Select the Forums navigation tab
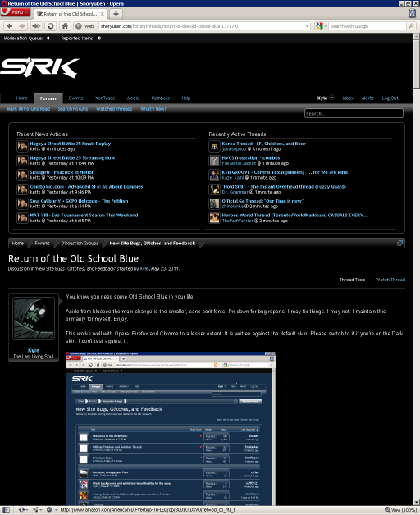420x515 pixels. tap(48, 98)
